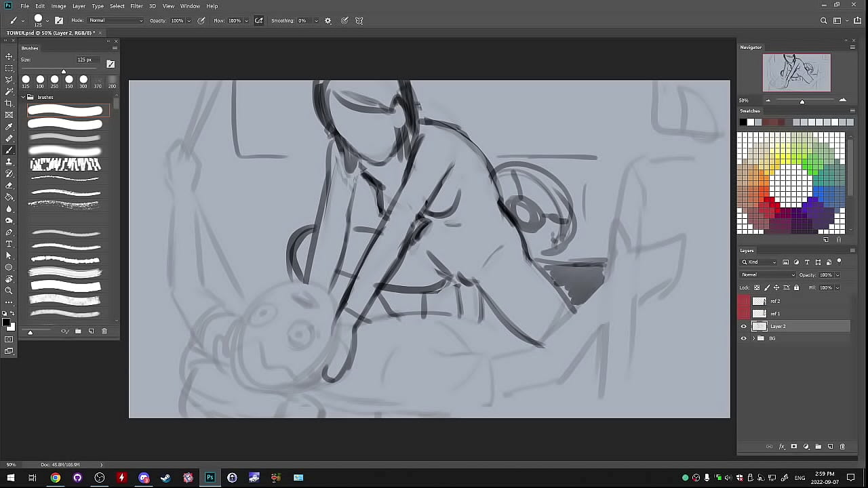The width and height of the screenshot is (868, 488).
Task: Select the Move tool
Action: (x=9, y=56)
